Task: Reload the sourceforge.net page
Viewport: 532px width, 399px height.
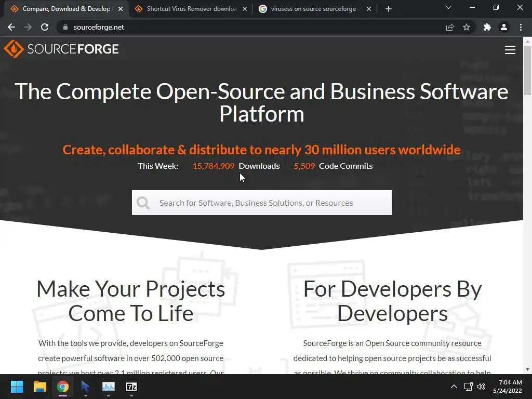Action: (x=45, y=27)
